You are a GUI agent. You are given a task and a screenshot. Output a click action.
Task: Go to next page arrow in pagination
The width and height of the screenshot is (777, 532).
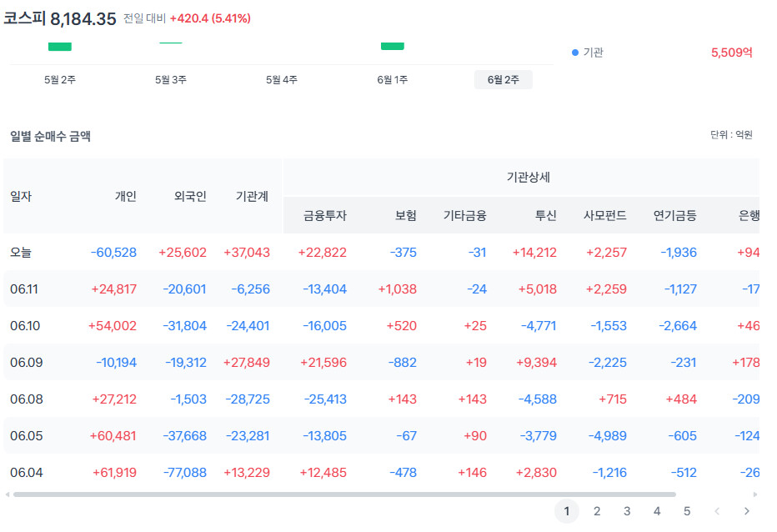pyautogui.click(x=746, y=511)
